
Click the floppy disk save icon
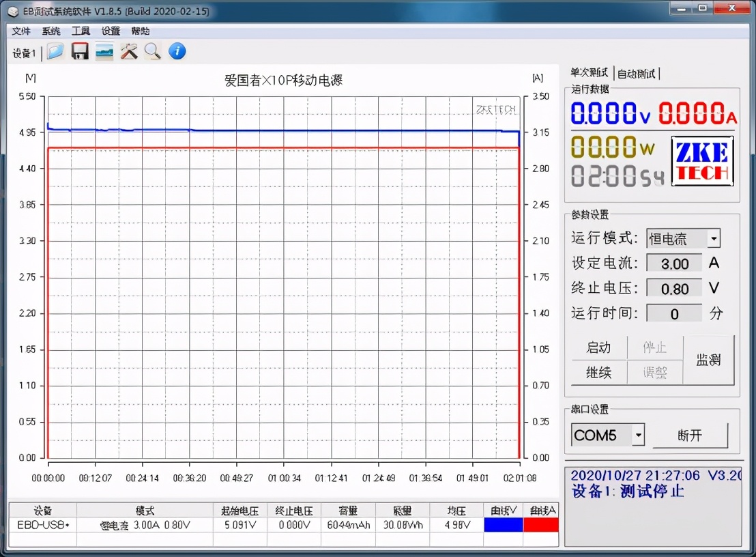[80, 52]
